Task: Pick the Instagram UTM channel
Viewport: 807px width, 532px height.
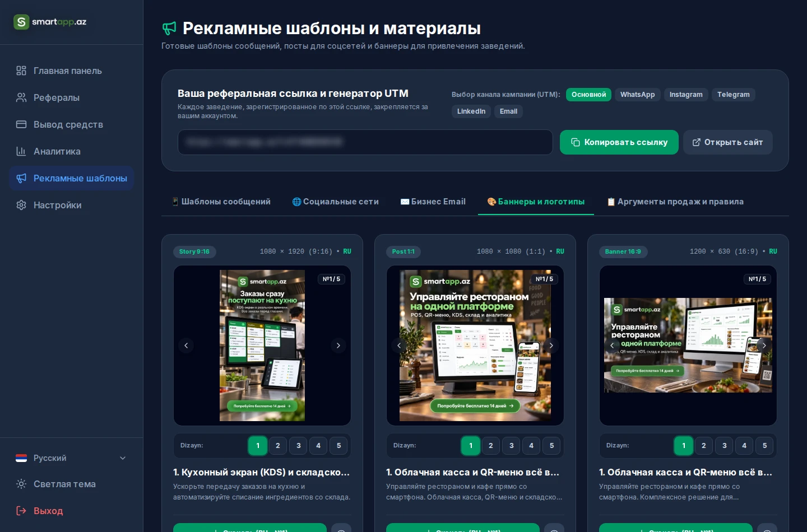Action: pyautogui.click(x=686, y=95)
